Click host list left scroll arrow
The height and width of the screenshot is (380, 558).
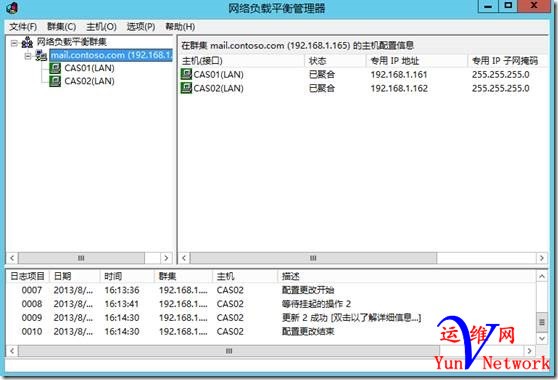point(184,258)
